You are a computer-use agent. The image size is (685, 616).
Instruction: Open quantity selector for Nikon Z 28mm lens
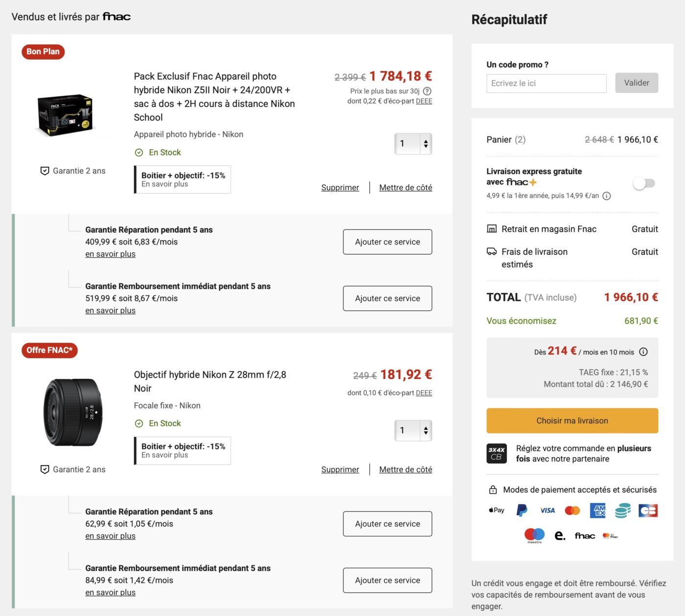click(413, 431)
